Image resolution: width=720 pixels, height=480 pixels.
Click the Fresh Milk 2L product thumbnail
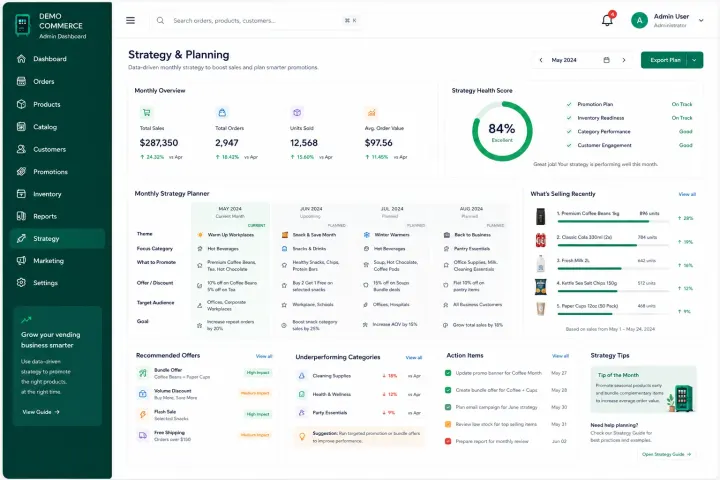pos(541,263)
